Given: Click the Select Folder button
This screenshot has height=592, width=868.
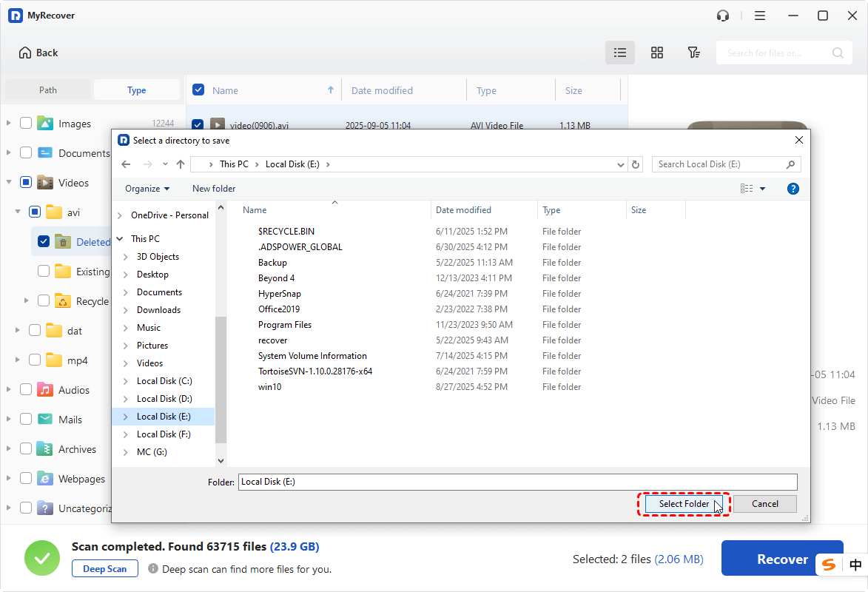Looking at the screenshot, I should [684, 504].
